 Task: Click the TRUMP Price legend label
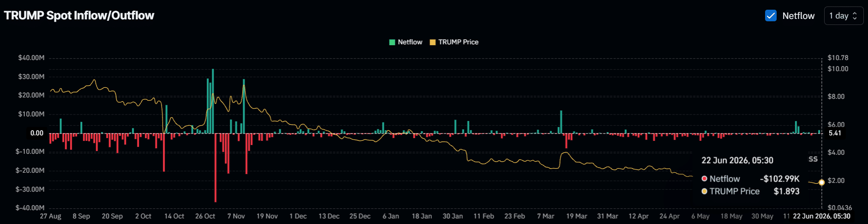click(x=458, y=42)
